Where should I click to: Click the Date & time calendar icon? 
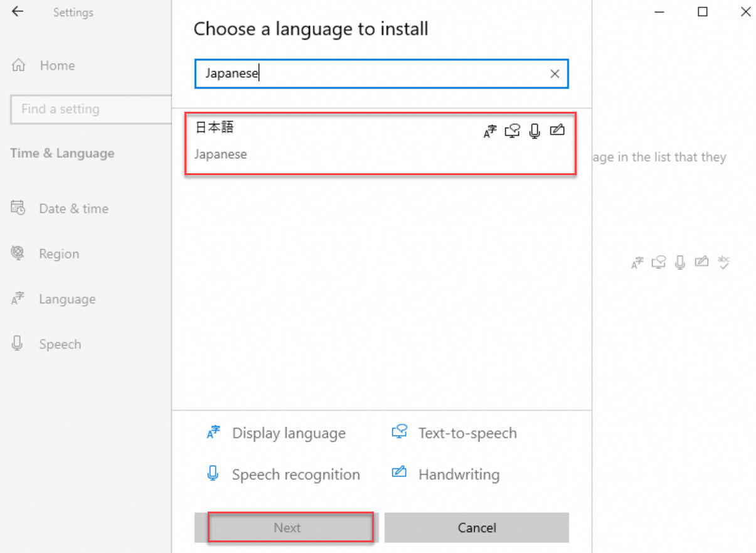18,208
